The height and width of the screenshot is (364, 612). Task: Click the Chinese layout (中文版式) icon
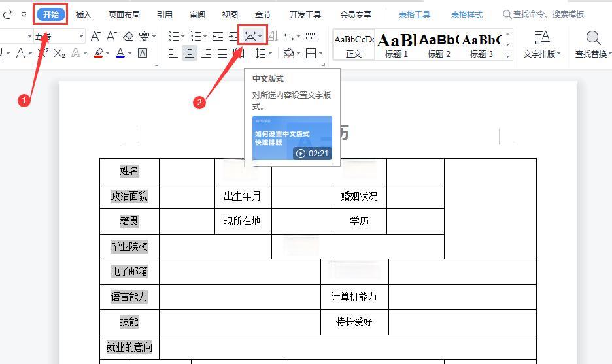point(250,36)
